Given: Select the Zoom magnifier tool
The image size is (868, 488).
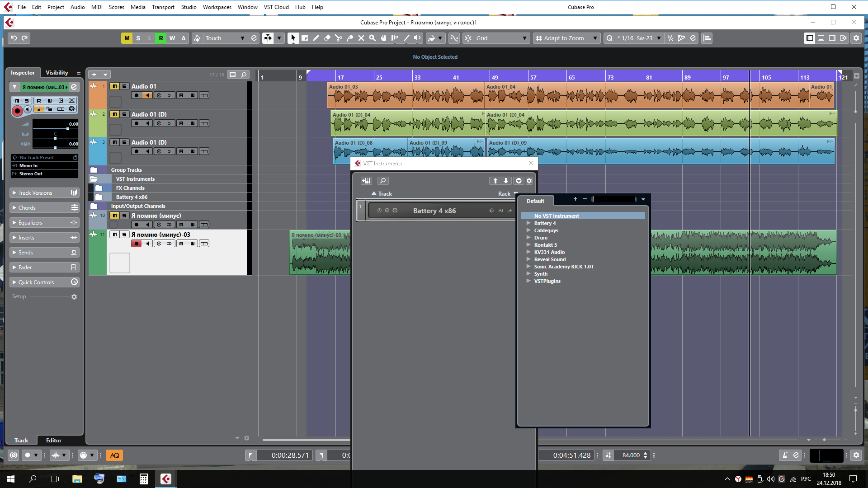Looking at the screenshot, I should (373, 38).
